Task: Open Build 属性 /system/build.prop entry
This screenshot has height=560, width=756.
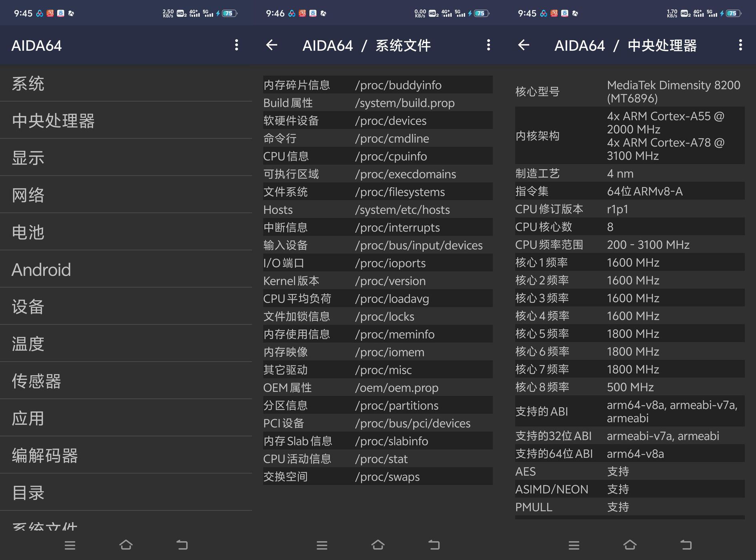Action: pyautogui.click(x=378, y=103)
